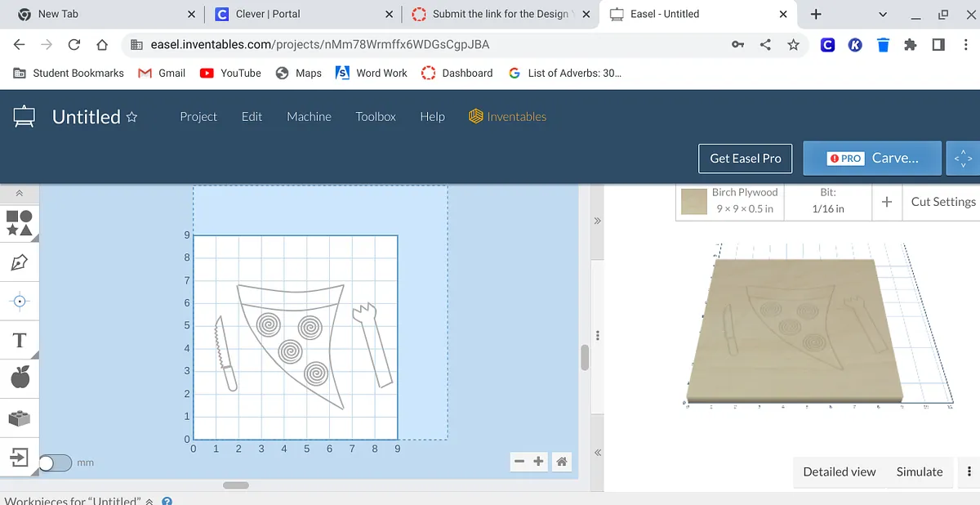Open the three-dot preview options menu
980x505 pixels.
969,471
